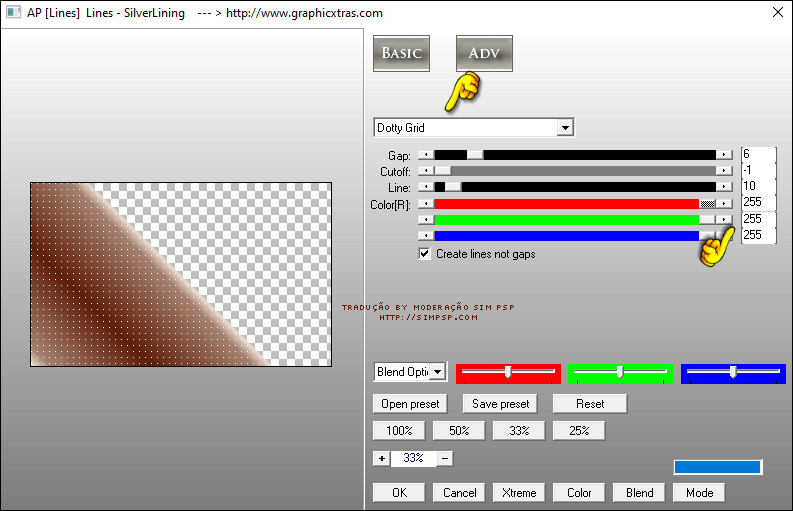Click the Gap value input field
The width and height of the screenshot is (793, 511).
click(x=757, y=155)
